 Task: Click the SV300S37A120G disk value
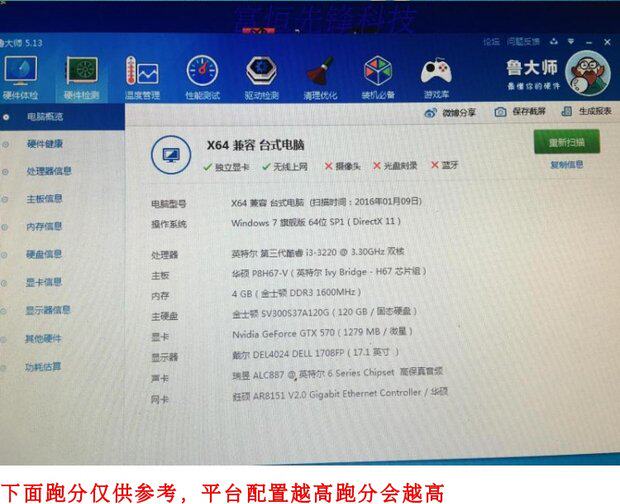coord(325,313)
